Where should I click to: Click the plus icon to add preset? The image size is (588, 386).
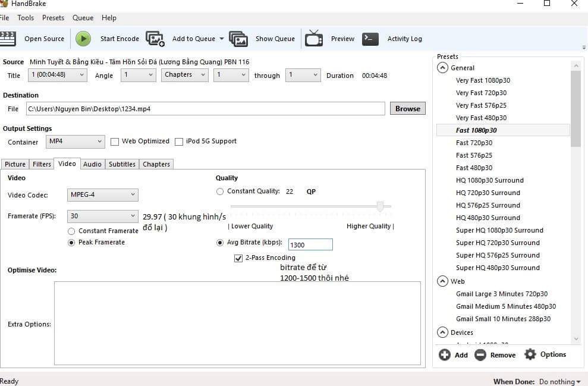445,354
